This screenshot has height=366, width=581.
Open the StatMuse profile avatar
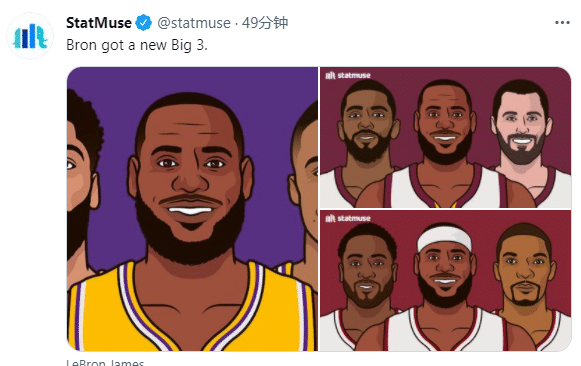coord(30,36)
